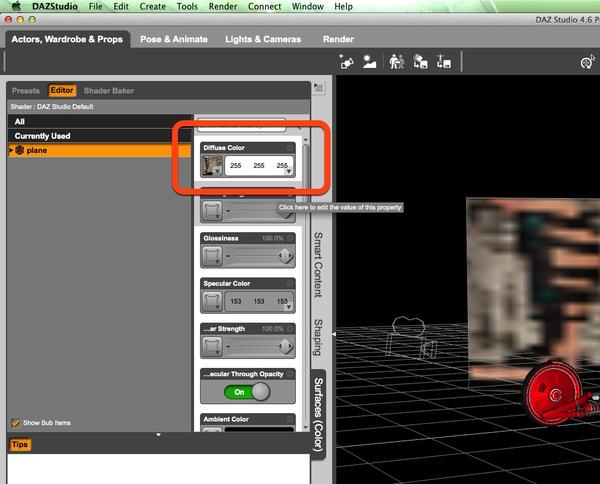Select the plane surface item
Viewport: 600px width, 484px height.
click(100, 150)
